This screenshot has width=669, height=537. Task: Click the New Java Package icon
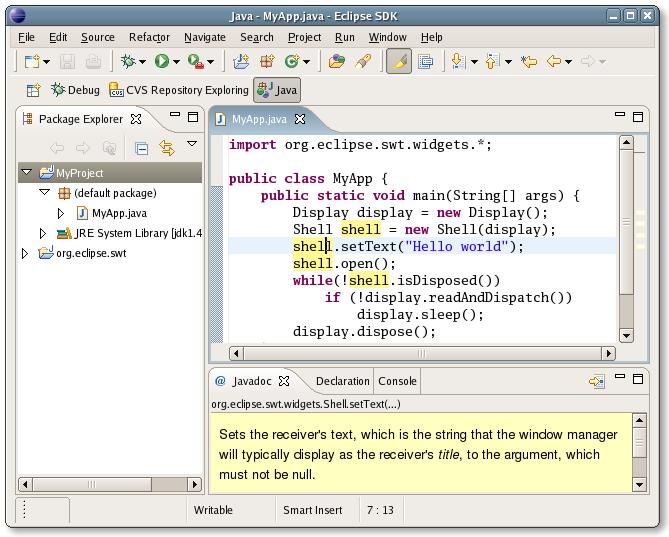[x=268, y=62]
